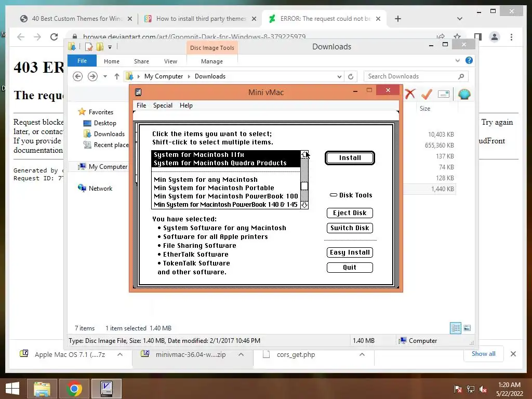Click Show all downloads link
532x399 pixels.
(x=483, y=354)
